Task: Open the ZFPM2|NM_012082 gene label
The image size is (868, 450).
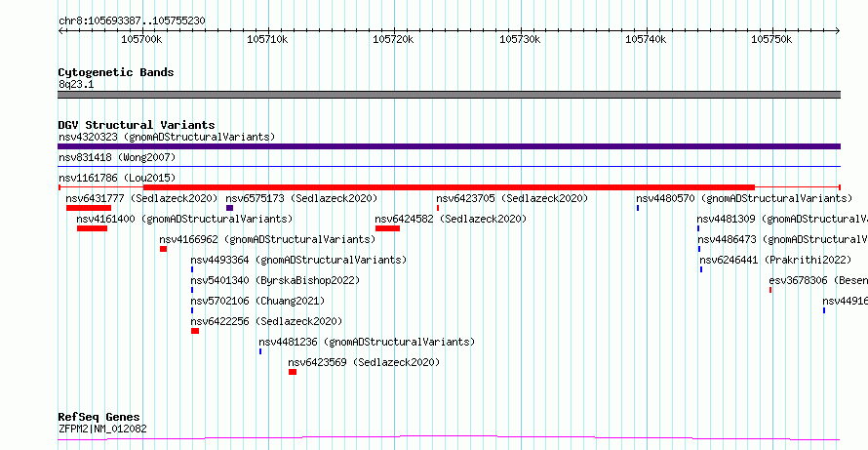Action: 102,429
